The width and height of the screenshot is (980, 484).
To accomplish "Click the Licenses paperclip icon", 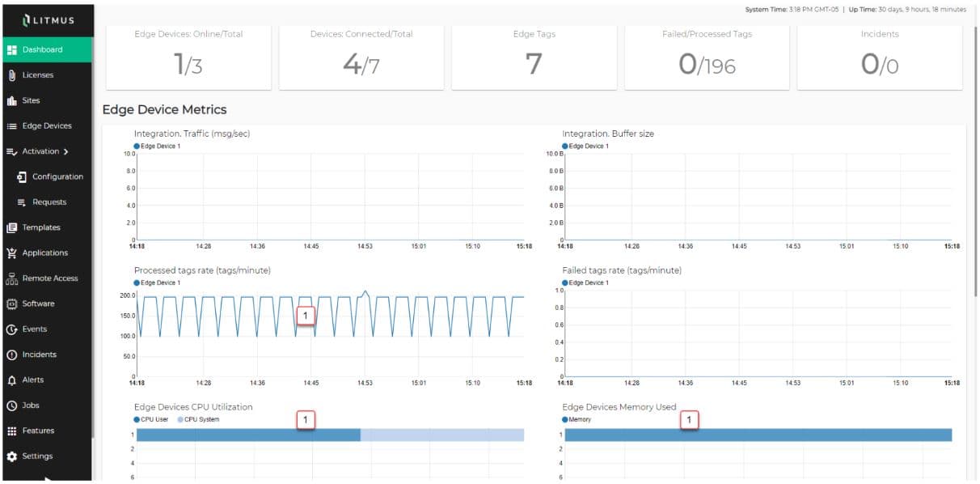I will click(x=12, y=75).
